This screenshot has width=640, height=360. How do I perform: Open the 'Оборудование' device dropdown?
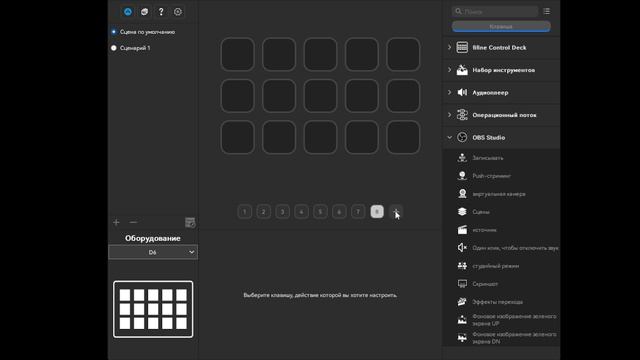(153, 252)
